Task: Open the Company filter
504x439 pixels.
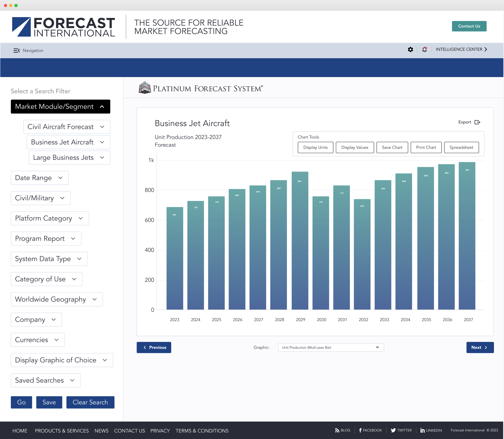Action: pyautogui.click(x=36, y=320)
